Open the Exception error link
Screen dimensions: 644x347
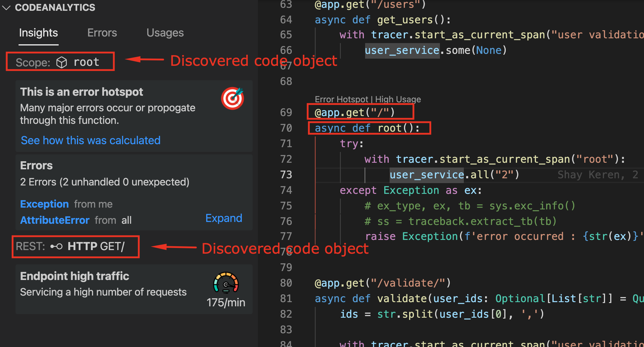click(x=44, y=204)
